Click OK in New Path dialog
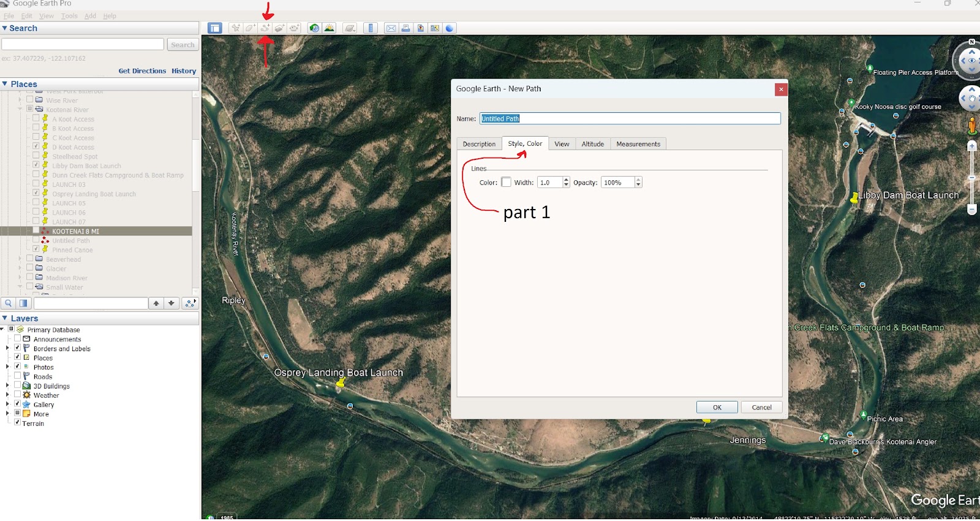Image resolution: width=980 pixels, height=521 pixels. click(717, 407)
